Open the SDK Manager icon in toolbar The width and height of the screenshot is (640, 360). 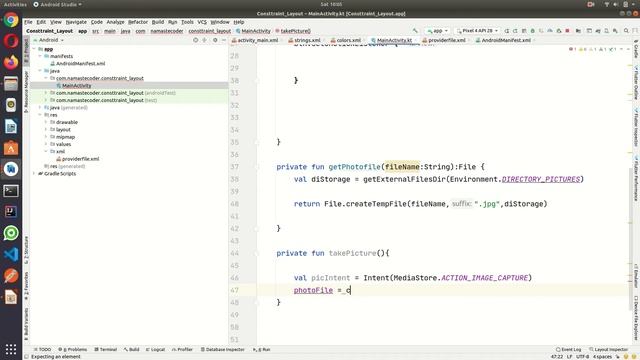click(615, 31)
